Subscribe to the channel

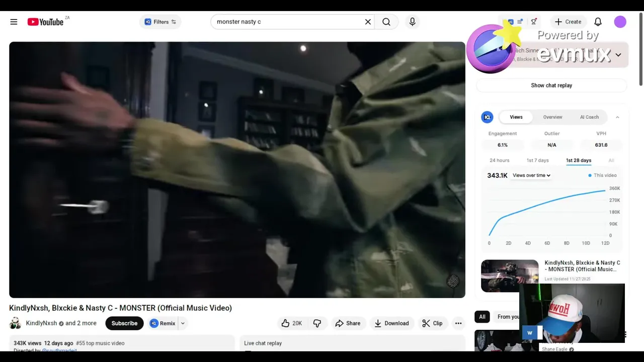tap(124, 323)
